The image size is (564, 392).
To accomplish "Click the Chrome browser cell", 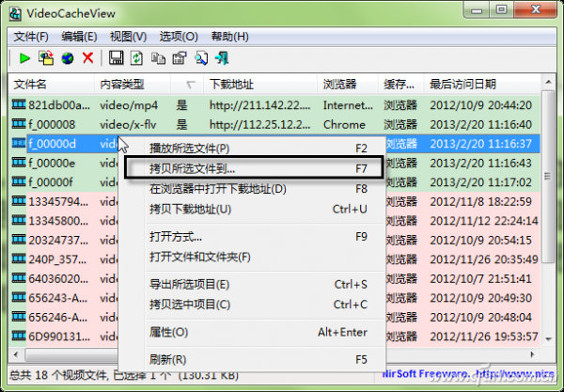I will [344, 124].
